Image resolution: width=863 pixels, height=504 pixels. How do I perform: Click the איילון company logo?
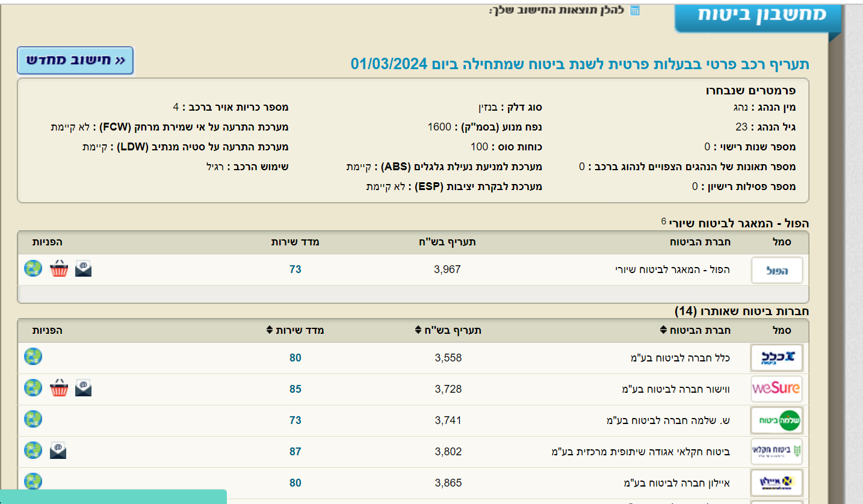pos(777,483)
